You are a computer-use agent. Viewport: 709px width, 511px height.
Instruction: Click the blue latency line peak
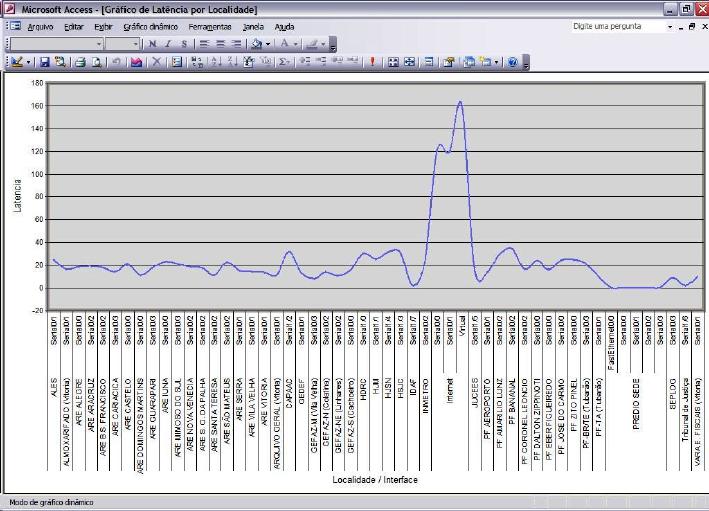(x=460, y=102)
